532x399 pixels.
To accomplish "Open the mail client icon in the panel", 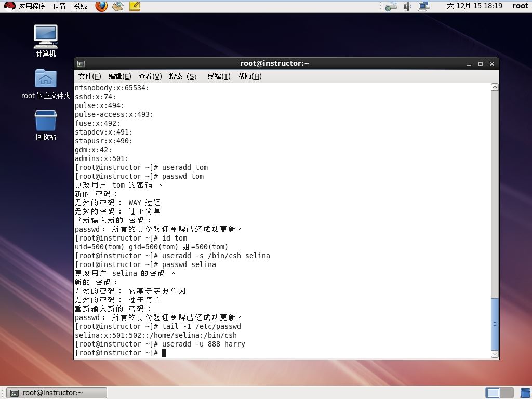I will pyautogui.click(x=118, y=6).
